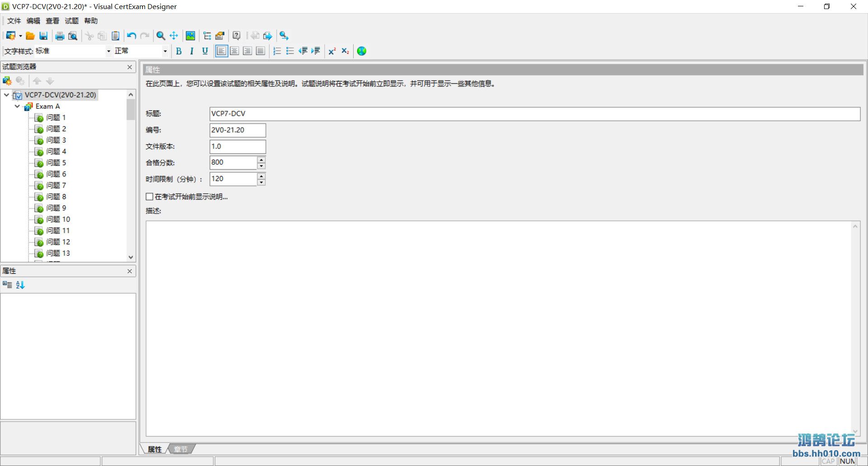Open the 正常 font size dropdown
The height and width of the screenshot is (466, 868).
coord(165,51)
